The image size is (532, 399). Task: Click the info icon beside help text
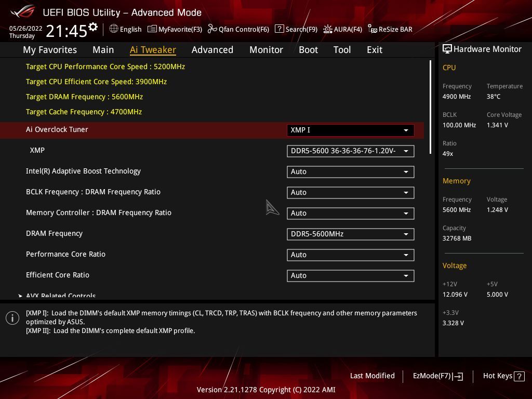click(x=12, y=318)
